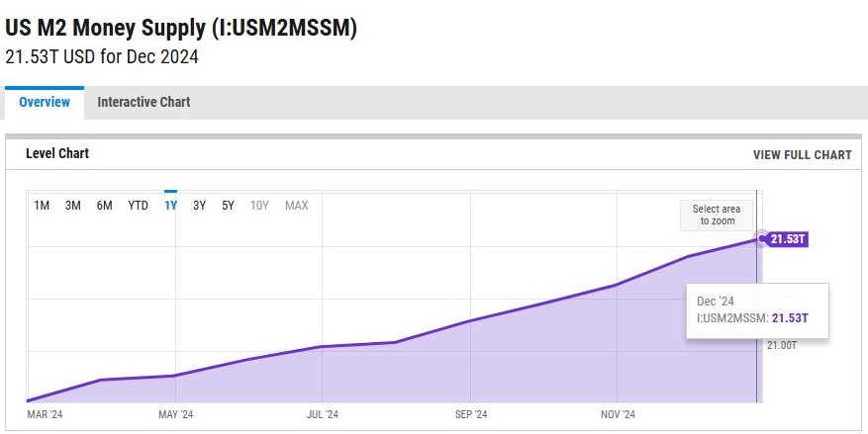Select the 1M time range
868x434 pixels.
coord(42,206)
